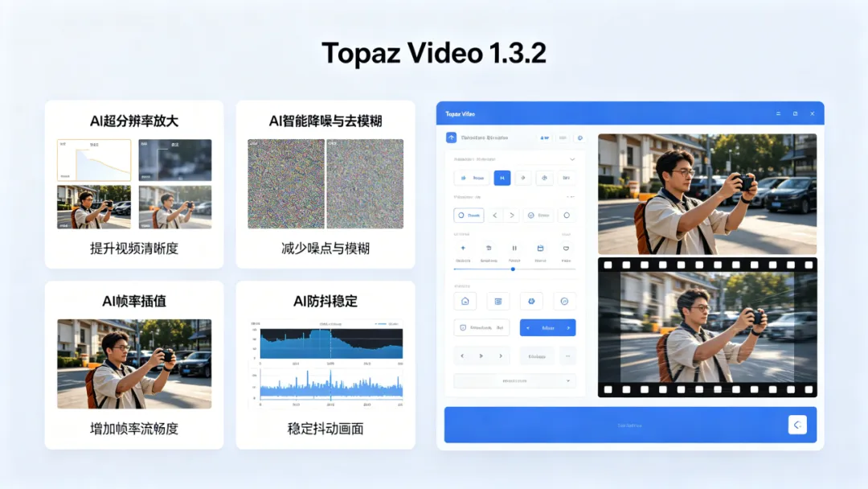The width and height of the screenshot is (868, 489).
Task: Click the circular gauge icon tile
Action: pos(565,302)
